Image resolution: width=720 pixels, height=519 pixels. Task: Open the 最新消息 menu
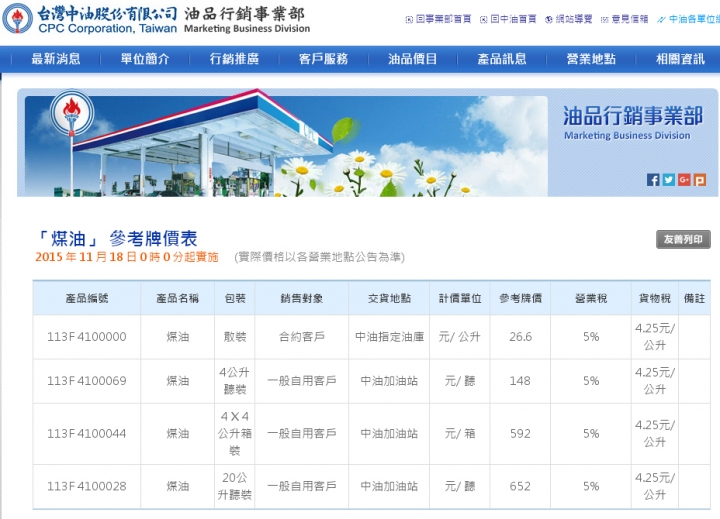(56, 59)
